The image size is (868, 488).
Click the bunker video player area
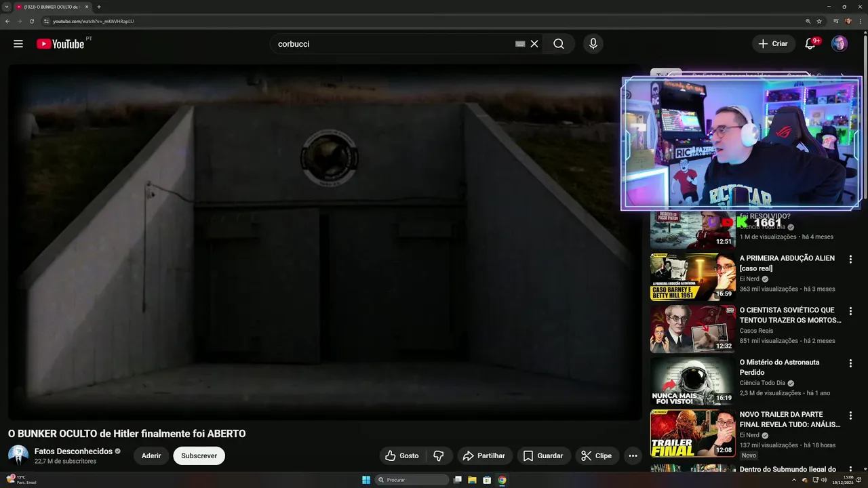pos(325,242)
